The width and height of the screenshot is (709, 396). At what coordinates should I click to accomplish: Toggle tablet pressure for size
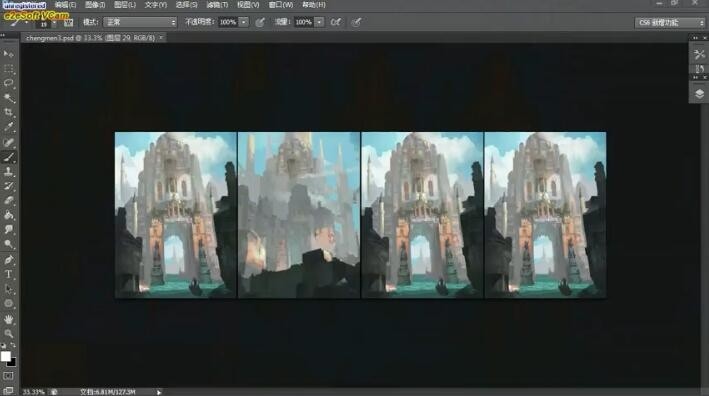tap(357, 22)
